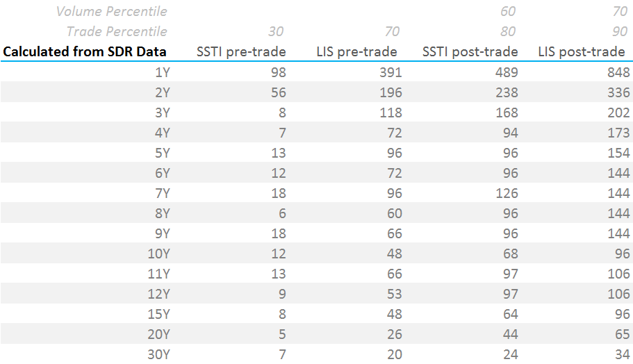Screen dimensions: 633x364
Task: Select the 20Y LIS post-trade value 65
Action: click(x=622, y=335)
